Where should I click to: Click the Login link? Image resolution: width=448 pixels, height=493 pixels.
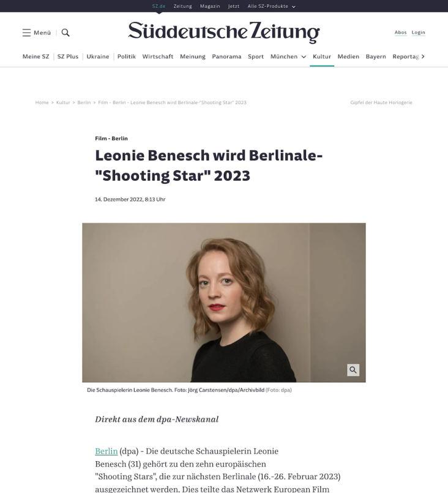click(418, 32)
